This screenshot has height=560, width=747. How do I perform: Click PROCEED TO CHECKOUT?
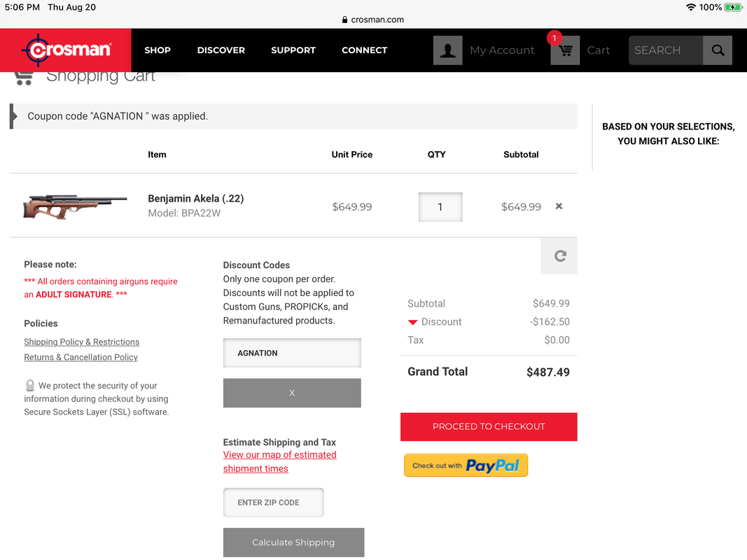[489, 427]
